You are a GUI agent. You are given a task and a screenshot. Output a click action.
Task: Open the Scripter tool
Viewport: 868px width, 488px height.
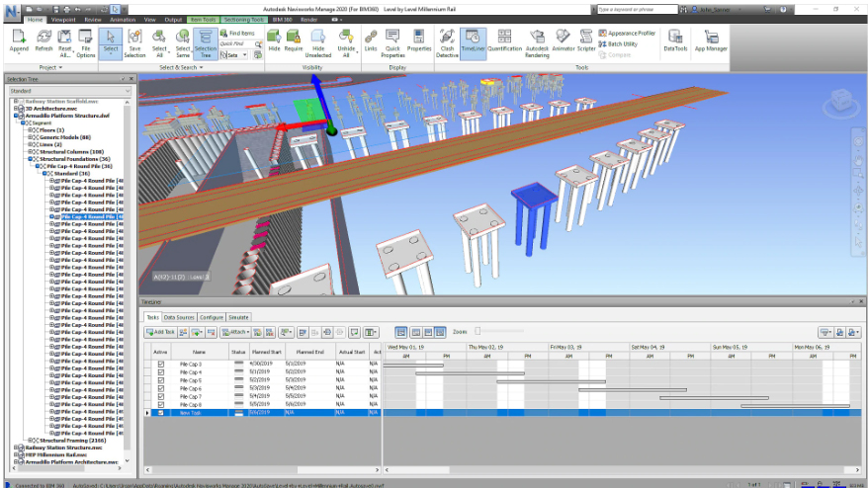pos(585,42)
